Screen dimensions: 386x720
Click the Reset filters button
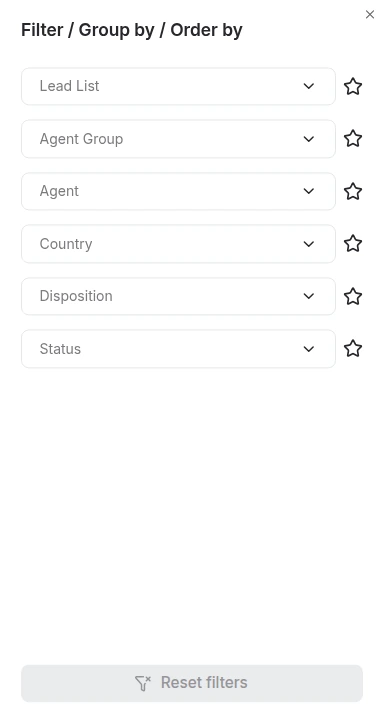pos(192,683)
